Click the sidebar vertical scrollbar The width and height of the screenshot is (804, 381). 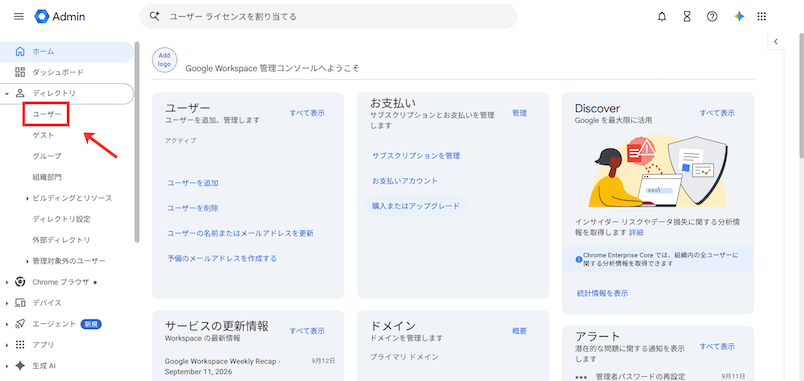(x=136, y=141)
